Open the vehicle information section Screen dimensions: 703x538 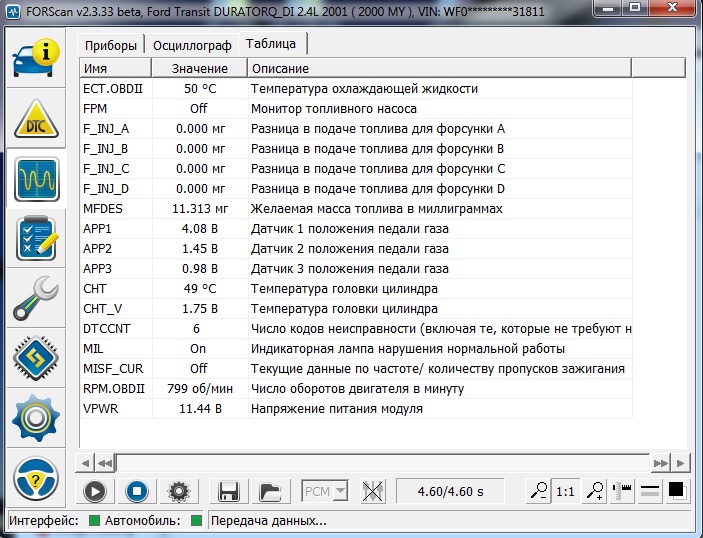36,58
